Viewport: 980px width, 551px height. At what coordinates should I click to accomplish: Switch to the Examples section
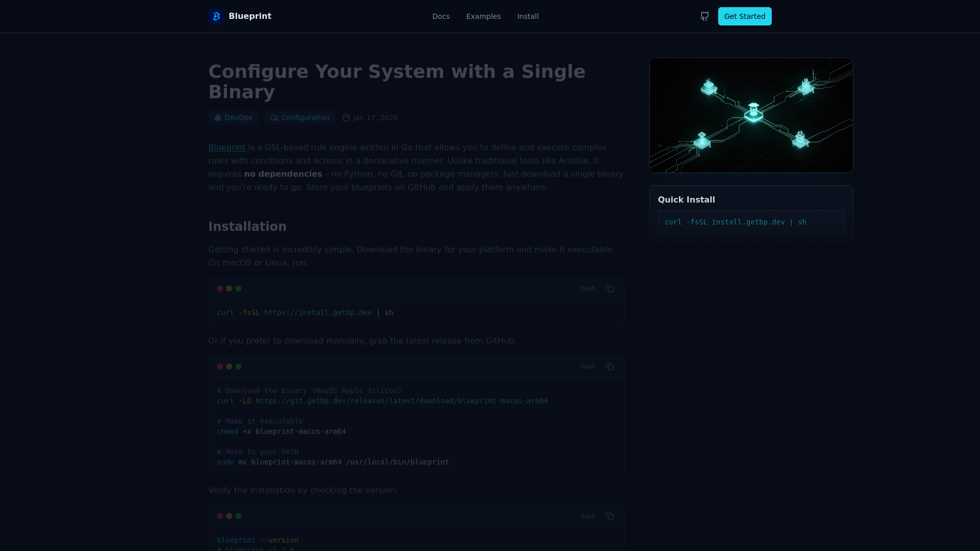click(x=483, y=16)
